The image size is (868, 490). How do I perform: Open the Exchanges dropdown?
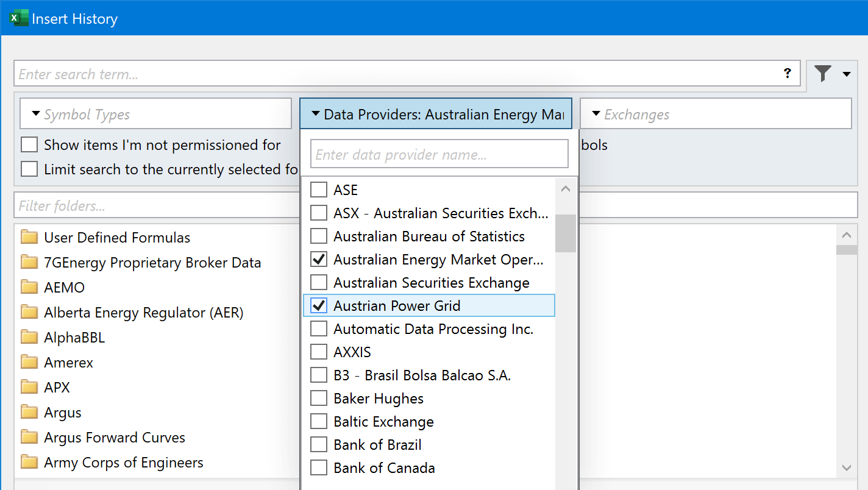[x=716, y=114]
